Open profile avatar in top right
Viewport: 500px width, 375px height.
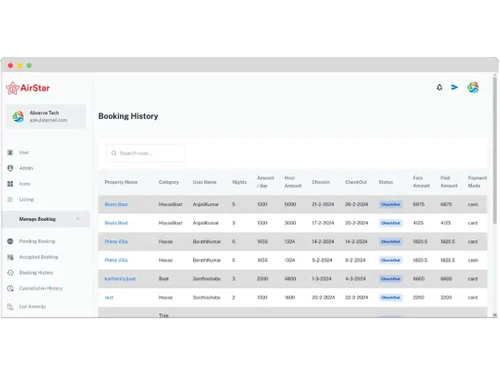[473, 87]
